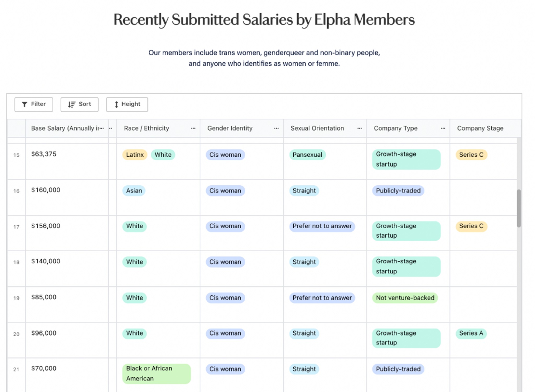Open the Sort options
This screenshot has width=535, height=392.
[x=79, y=104]
